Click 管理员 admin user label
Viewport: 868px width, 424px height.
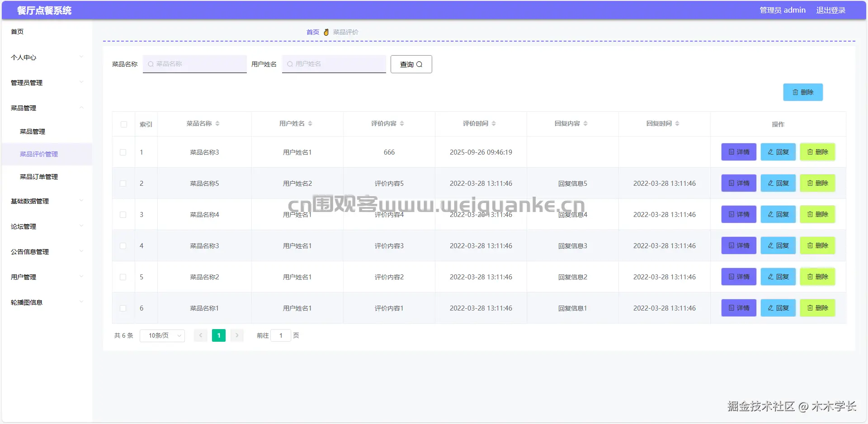783,10
